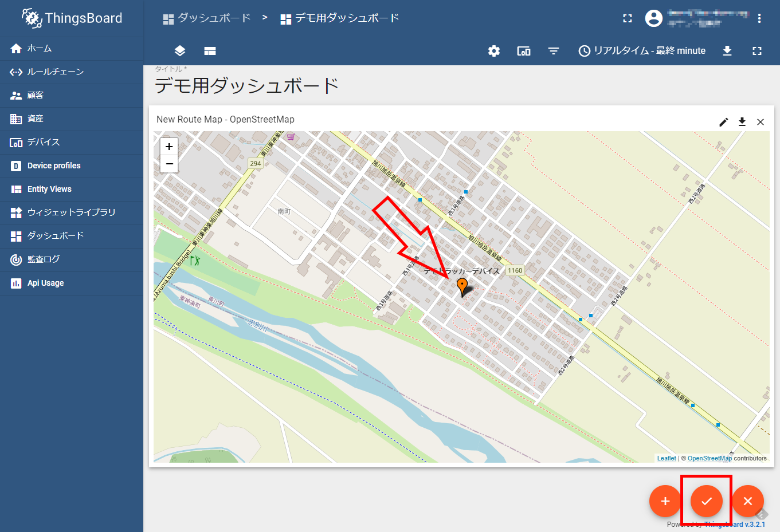Screen dimensions: 780x532
Task: Open Device profiles in the sidebar
Action: coord(72,166)
